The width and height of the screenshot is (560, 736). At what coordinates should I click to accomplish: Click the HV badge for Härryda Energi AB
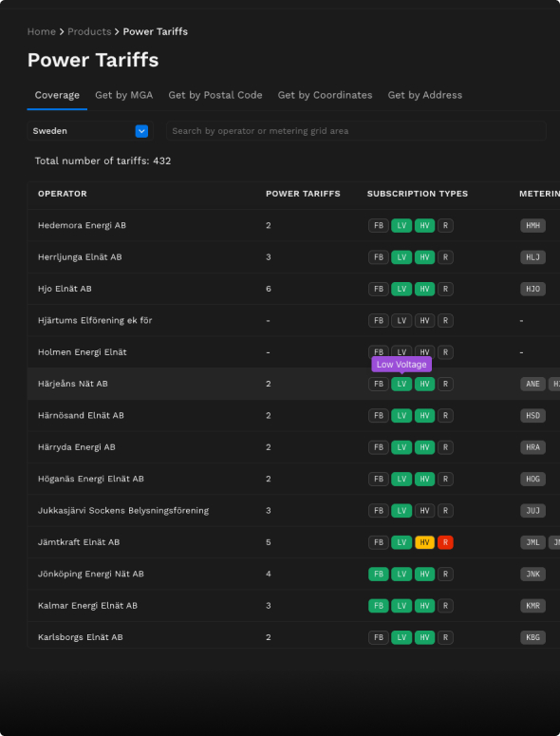click(x=424, y=447)
